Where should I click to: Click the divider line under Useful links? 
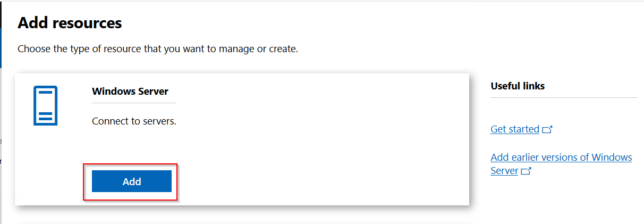tap(563, 98)
